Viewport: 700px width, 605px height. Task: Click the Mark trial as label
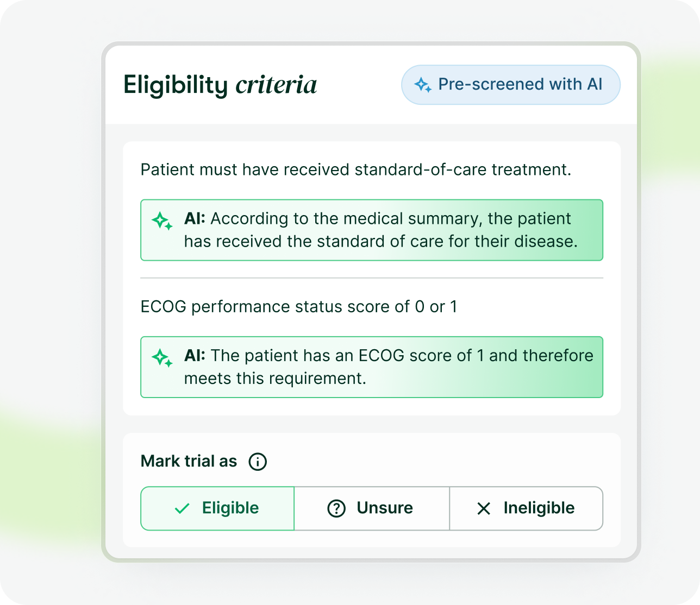[x=189, y=462]
